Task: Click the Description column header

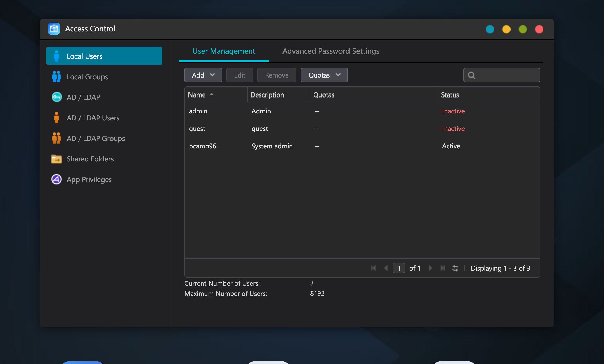Action: tap(278, 95)
